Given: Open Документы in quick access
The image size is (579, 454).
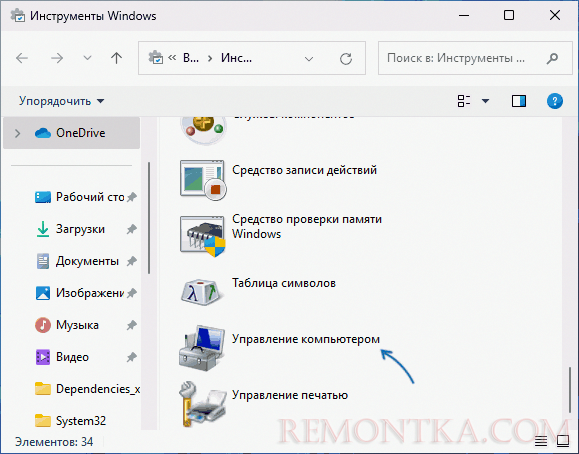Looking at the screenshot, I should tap(87, 261).
